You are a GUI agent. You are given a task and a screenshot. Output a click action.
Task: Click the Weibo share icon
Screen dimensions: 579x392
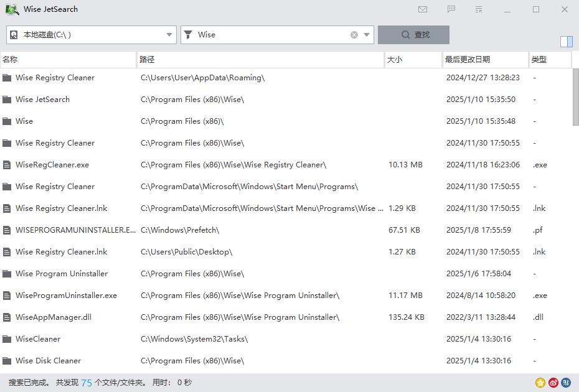pos(553,383)
